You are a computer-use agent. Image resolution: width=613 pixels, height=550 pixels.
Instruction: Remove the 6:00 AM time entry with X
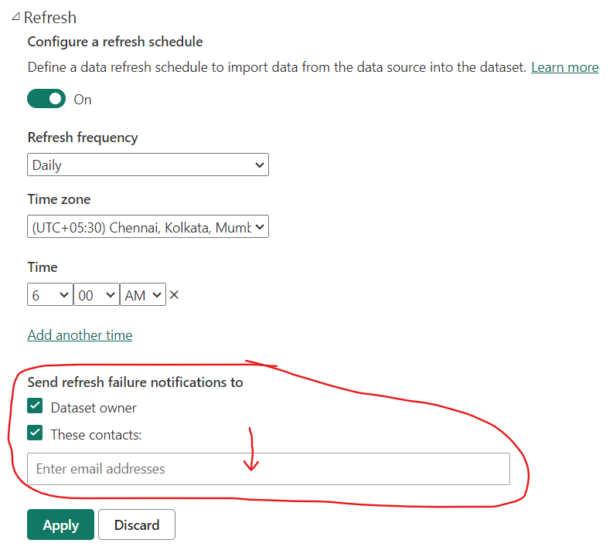[x=174, y=295]
